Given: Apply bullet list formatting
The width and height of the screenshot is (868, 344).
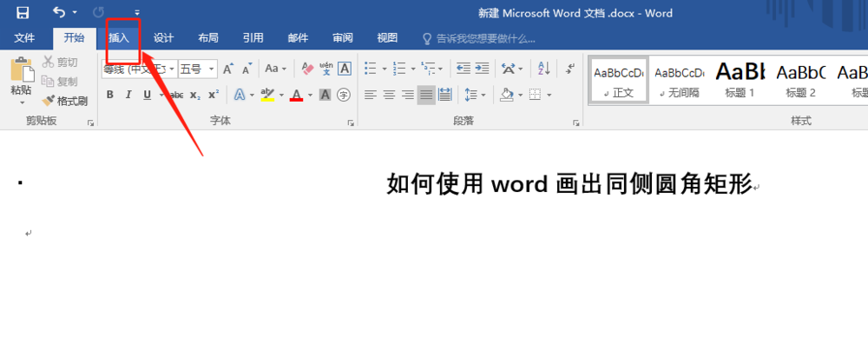Looking at the screenshot, I should (371, 69).
